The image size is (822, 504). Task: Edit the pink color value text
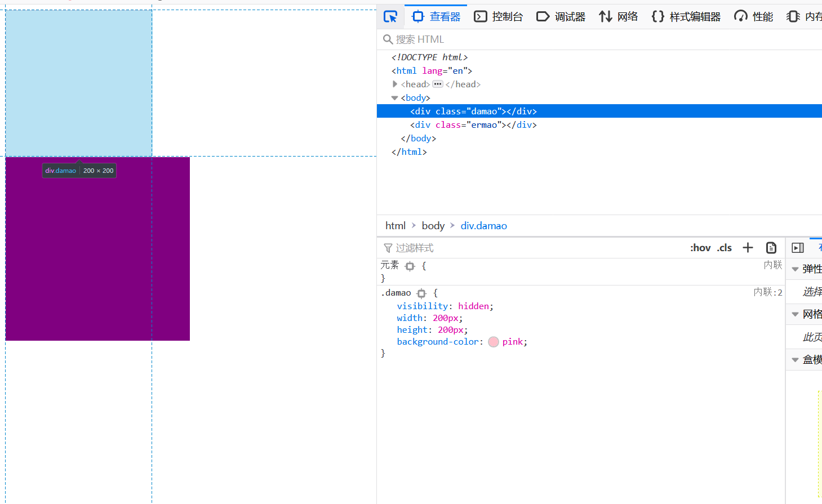click(x=513, y=342)
